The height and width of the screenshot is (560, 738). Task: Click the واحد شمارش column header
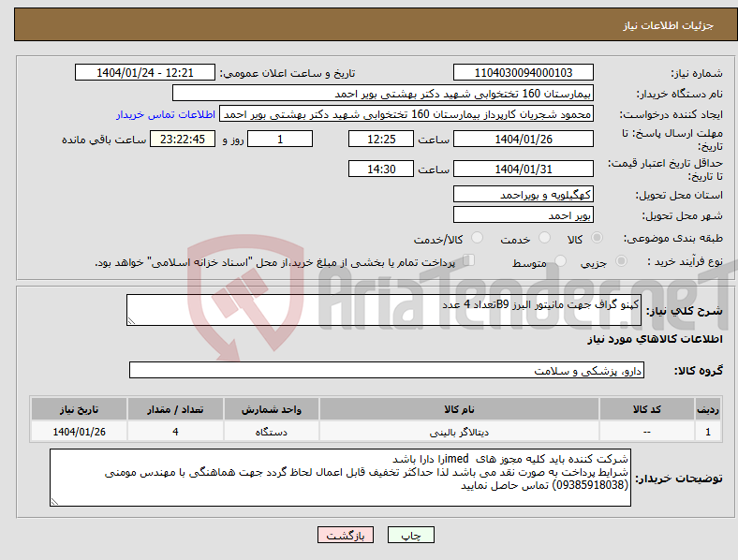click(x=271, y=409)
